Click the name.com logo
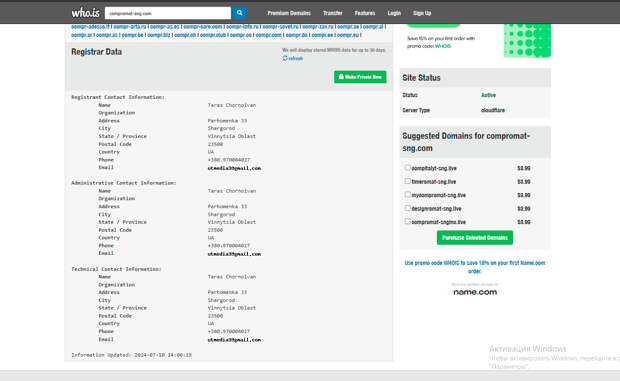The width and height of the screenshot is (620, 381). (x=475, y=292)
